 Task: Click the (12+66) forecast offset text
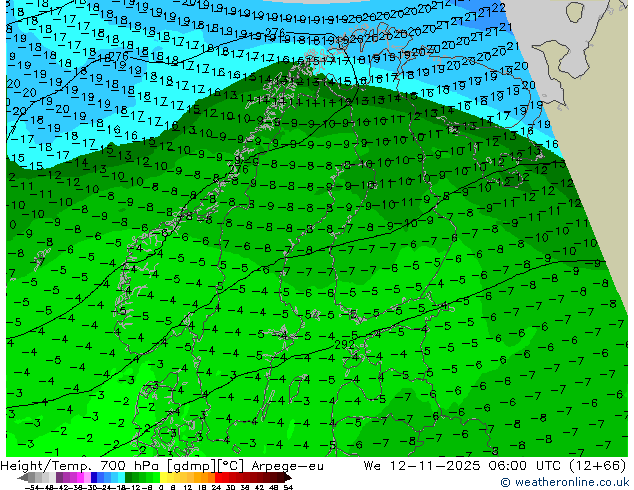pyautogui.click(x=597, y=466)
